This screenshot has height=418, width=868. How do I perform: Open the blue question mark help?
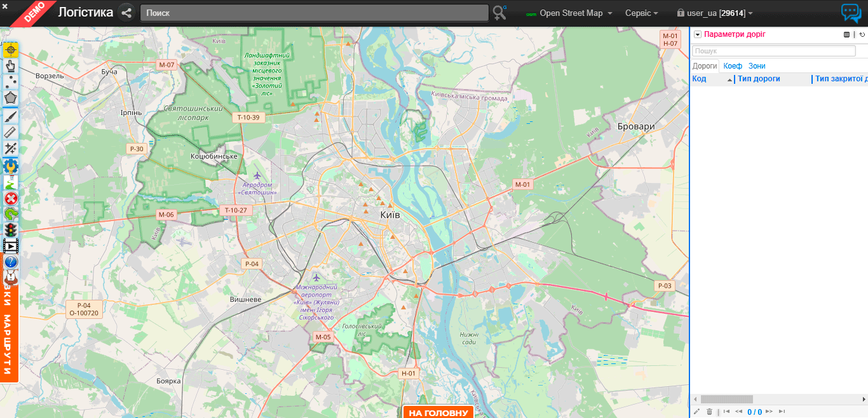point(11,262)
